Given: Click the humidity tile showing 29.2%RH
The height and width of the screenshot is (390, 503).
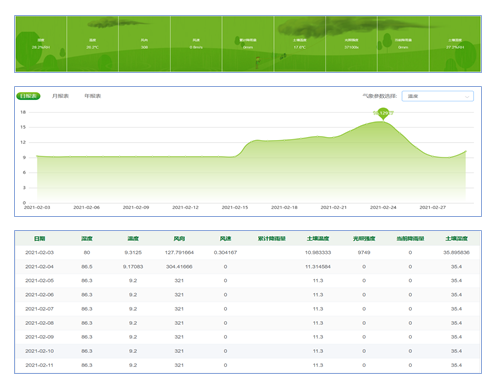Looking at the screenshot, I should tap(41, 44).
